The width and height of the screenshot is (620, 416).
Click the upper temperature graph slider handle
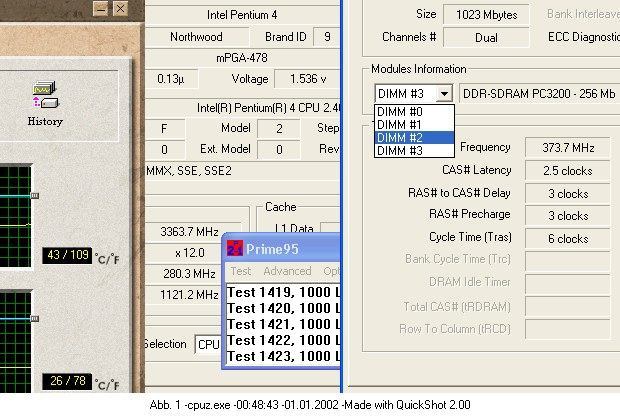35,196
